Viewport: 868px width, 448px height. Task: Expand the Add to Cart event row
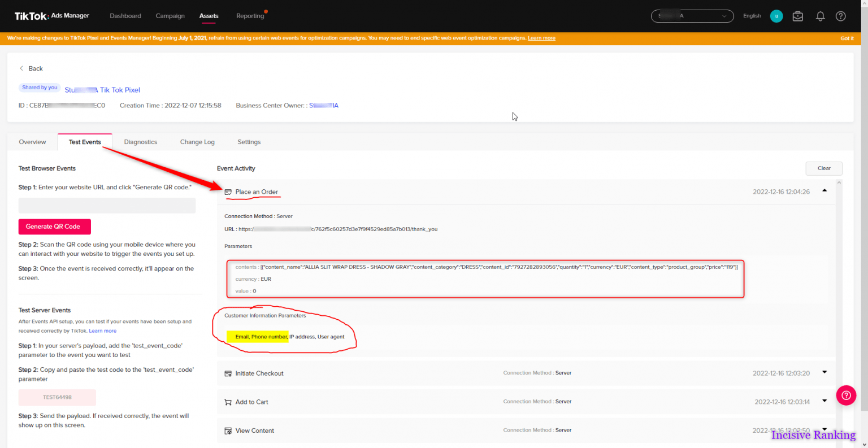point(824,401)
